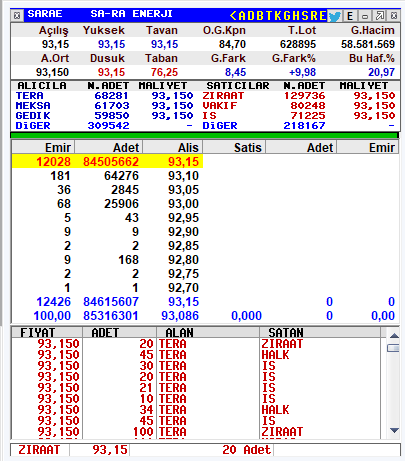Viewport: 405px width, 461px height.
Task: Select GEDIK in the buyers list
Action: coord(33,116)
